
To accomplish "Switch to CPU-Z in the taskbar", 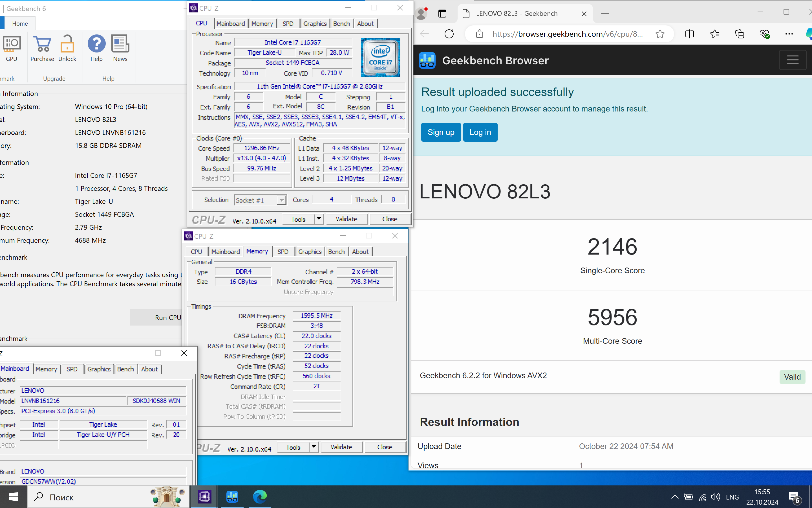I will [204, 497].
